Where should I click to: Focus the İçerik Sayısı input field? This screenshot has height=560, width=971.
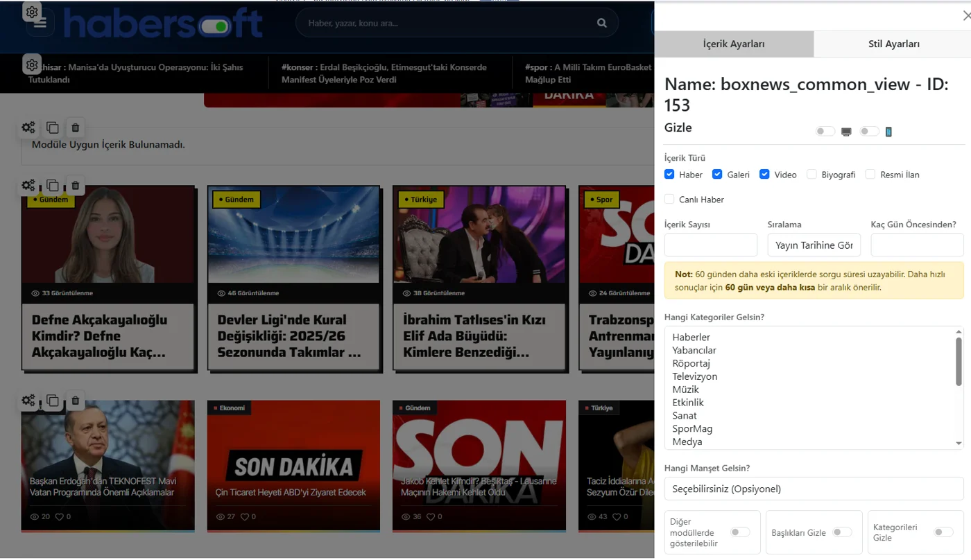pyautogui.click(x=711, y=245)
